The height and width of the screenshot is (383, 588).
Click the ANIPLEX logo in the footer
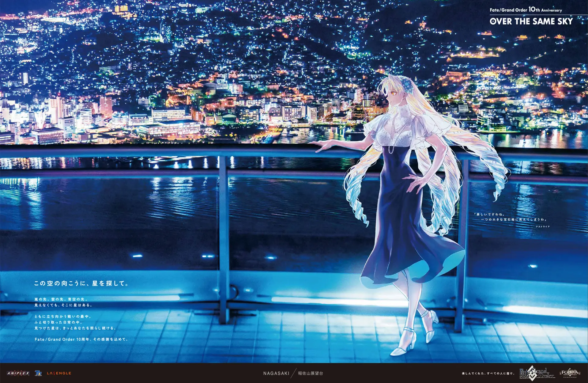click(18, 373)
